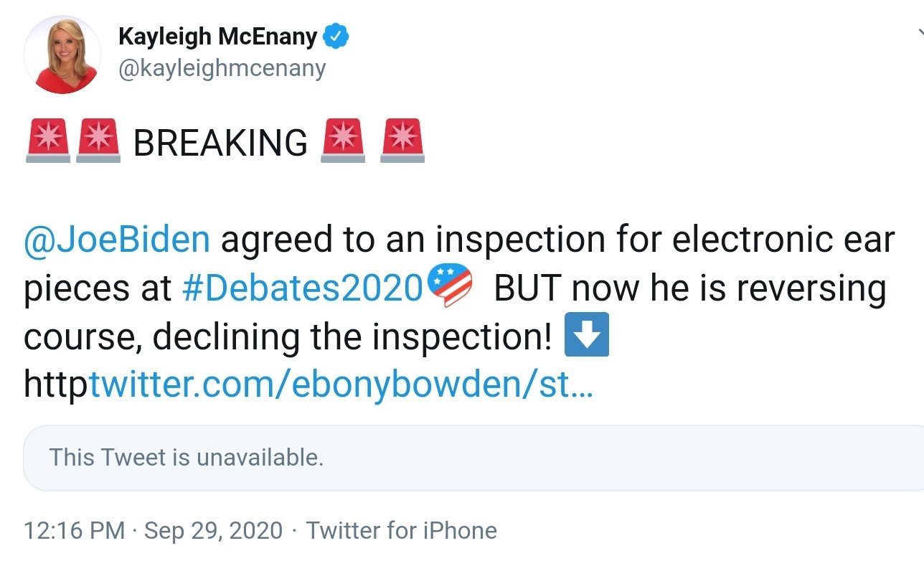Viewport: 924px width, 561px height.
Task: Click the blue verified badge
Action: coord(336,37)
